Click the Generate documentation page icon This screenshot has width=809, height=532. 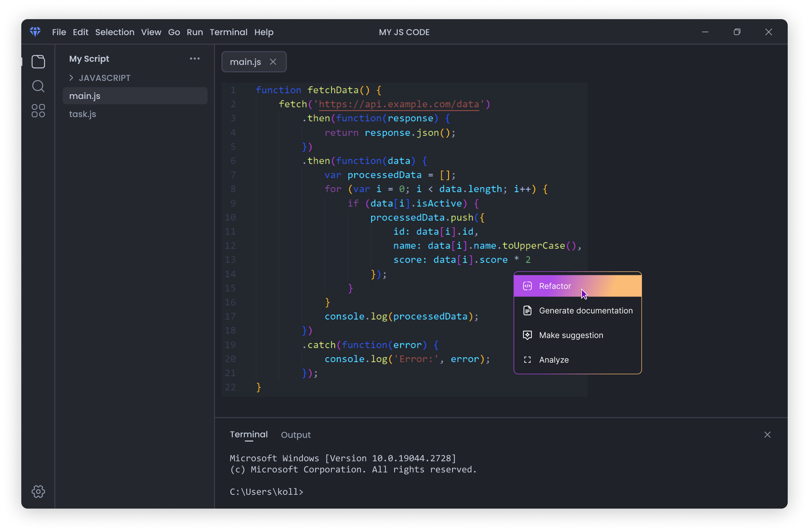pyautogui.click(x=527, y=311)
